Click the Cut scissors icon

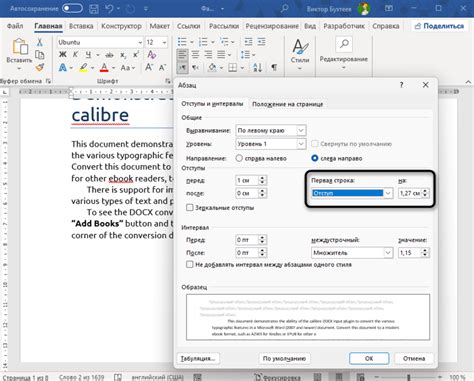(x=40, y=42)
